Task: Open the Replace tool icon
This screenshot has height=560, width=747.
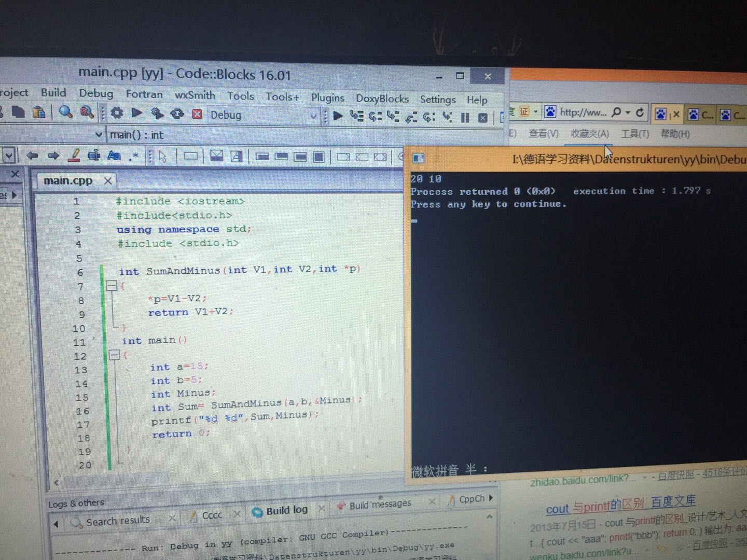Action: [87, 112]
